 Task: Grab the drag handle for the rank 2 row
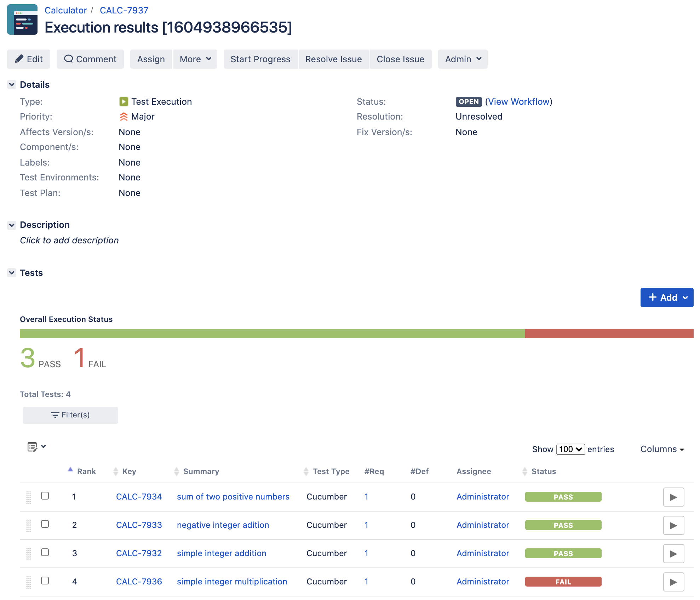(x=29, y=526)
